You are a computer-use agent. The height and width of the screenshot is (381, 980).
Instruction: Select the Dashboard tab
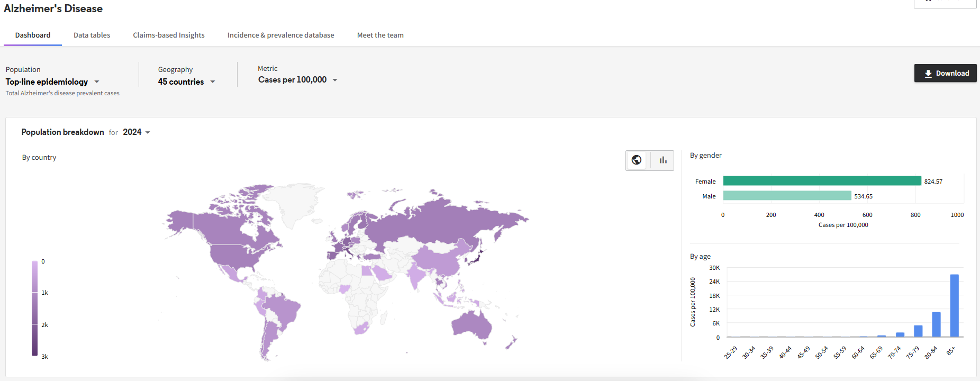pos(33,35)
